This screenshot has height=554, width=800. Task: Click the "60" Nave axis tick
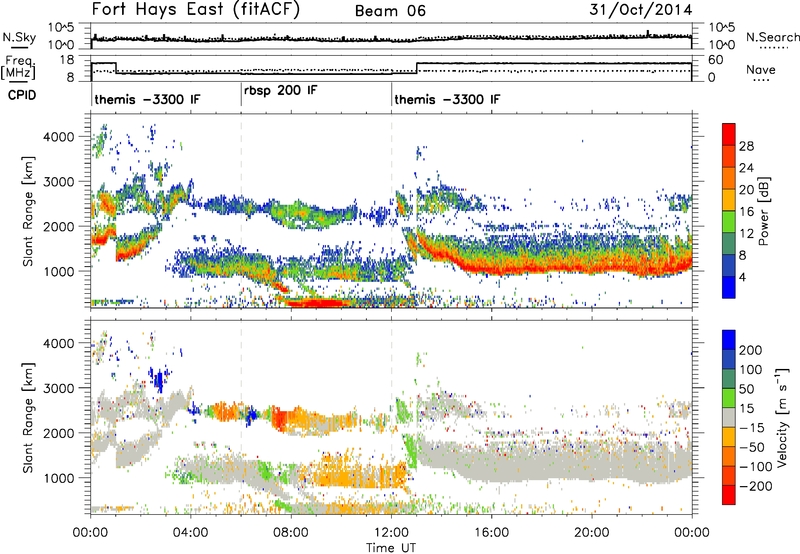click(716, 60)
